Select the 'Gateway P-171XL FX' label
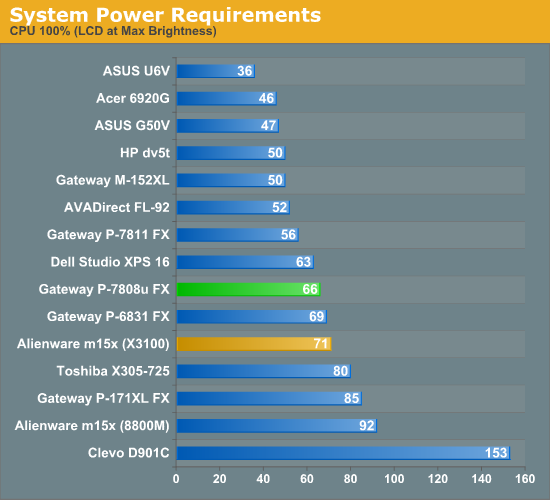The image size is (550, 500). point(103,398)
